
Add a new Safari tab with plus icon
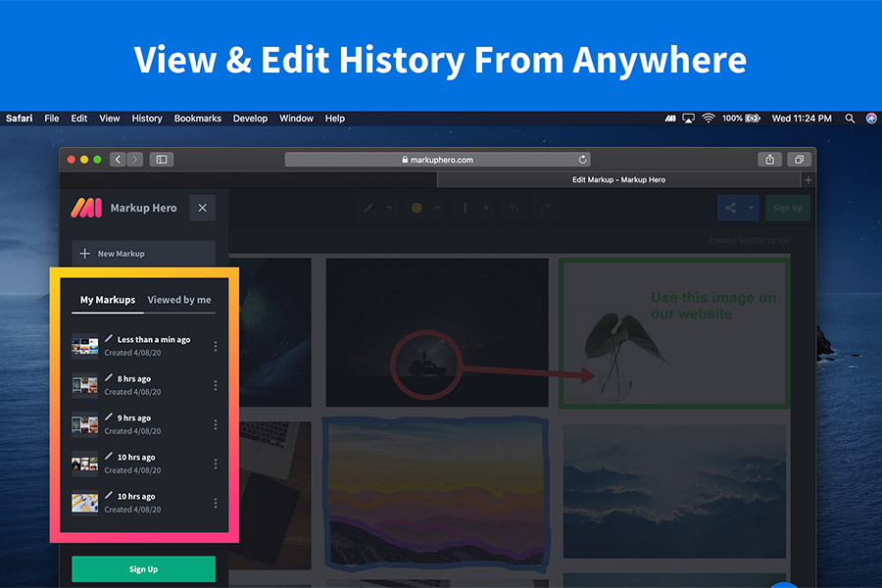coord(808,180)
